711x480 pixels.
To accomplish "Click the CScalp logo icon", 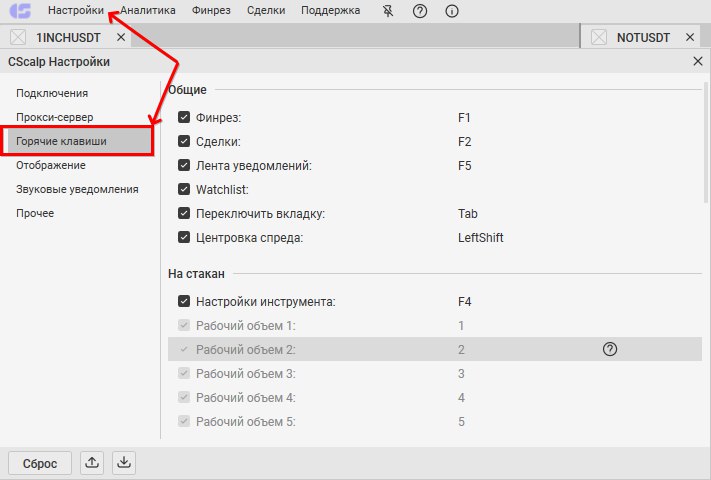I will tap(20, 10).
